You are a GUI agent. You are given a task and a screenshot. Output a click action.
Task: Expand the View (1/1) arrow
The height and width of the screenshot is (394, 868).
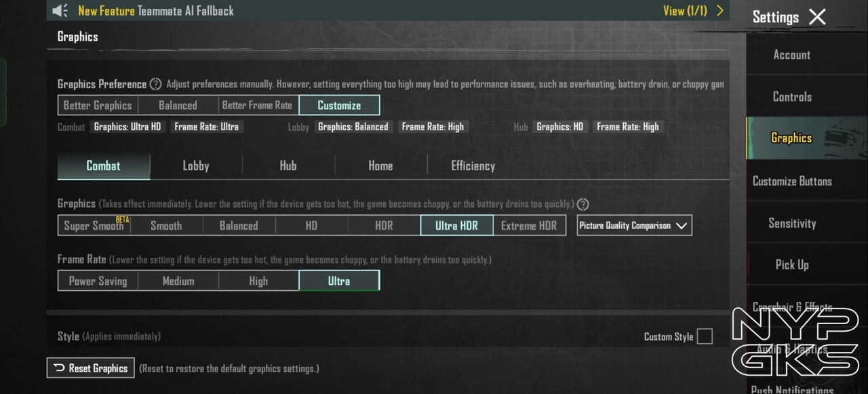[x=719, y=10]
